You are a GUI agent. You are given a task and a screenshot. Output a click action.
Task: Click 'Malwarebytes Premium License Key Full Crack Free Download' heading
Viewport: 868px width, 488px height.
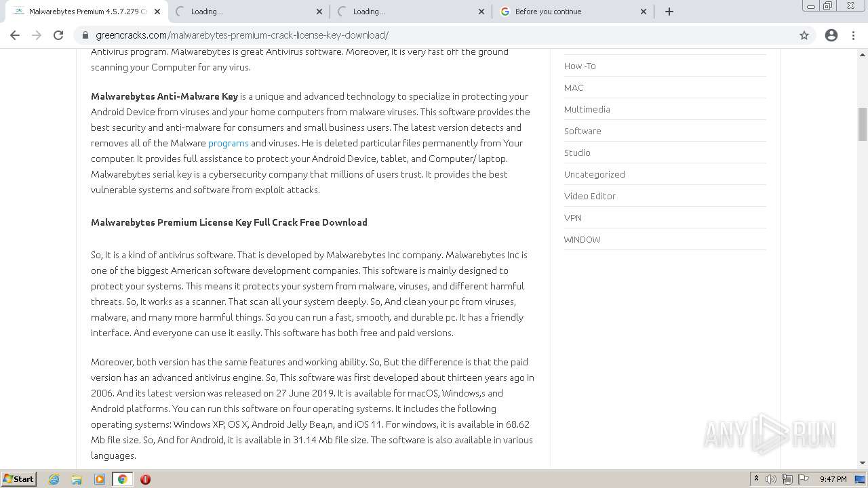coord(229,222)
